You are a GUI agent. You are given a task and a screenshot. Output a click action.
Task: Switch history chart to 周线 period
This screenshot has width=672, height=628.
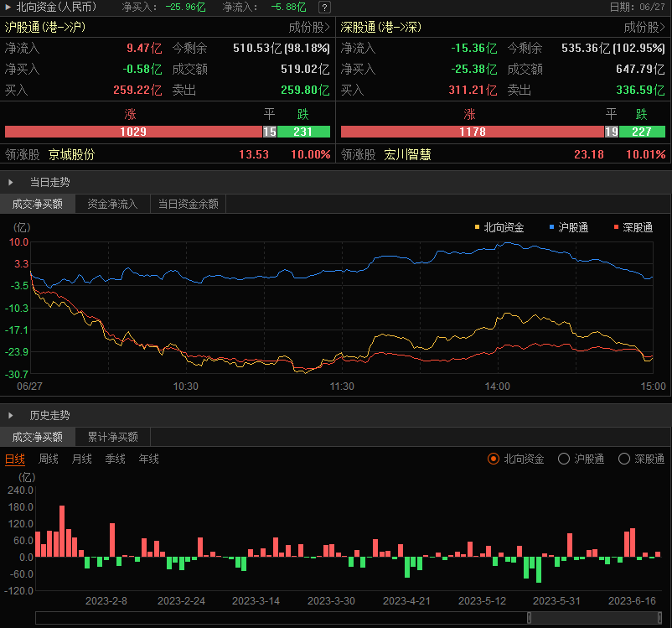click(49, 459)
